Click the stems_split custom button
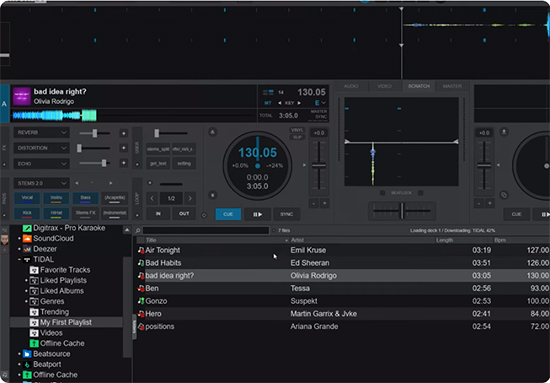Image resolution: width=550 pixels, height=383 pixels. click(x=158, y=149)
